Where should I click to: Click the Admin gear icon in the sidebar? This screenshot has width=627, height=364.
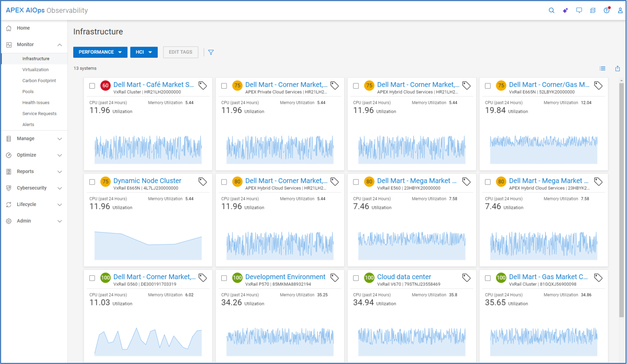9,221
